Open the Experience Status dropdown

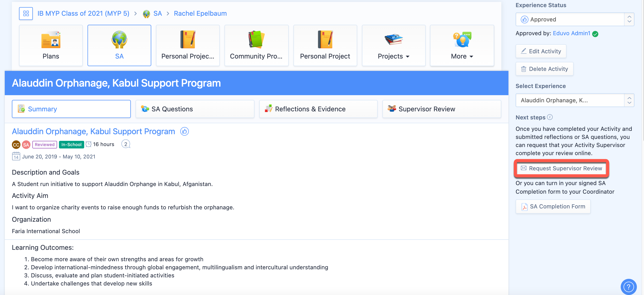pos(575,19)
